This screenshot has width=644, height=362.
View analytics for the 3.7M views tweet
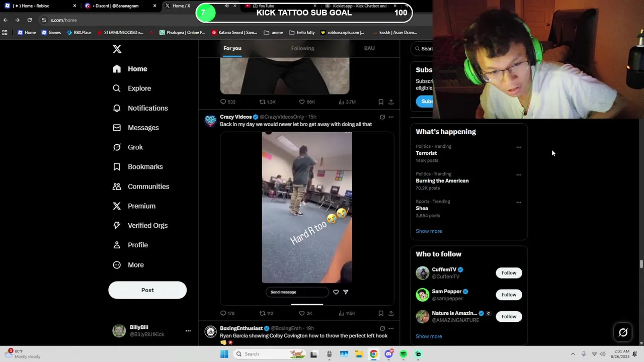pos(347,102)
